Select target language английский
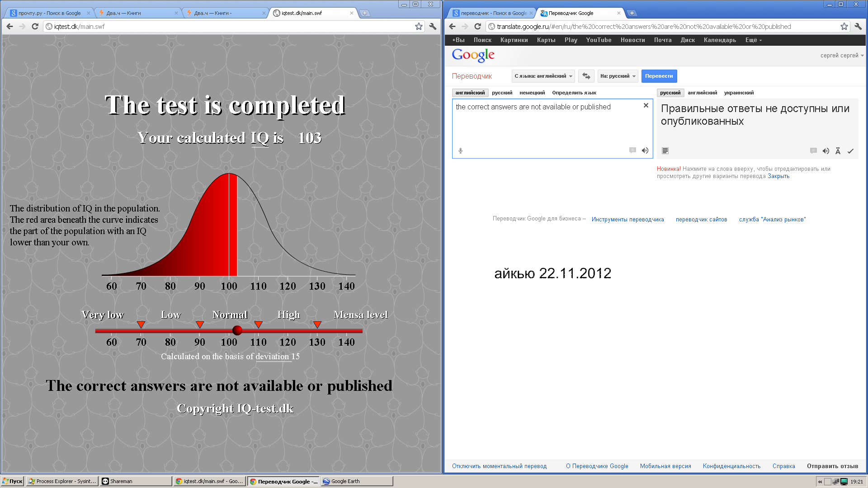 702,93
